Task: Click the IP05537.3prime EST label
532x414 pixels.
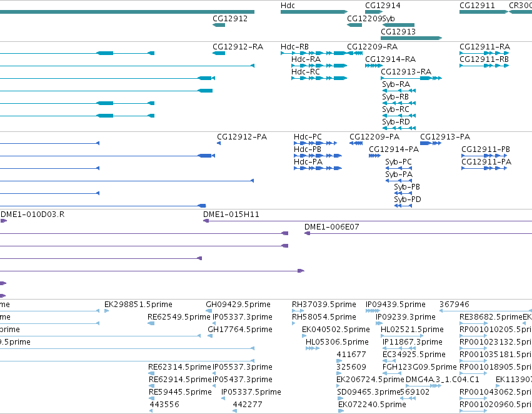Action: [x=243, y=367]
